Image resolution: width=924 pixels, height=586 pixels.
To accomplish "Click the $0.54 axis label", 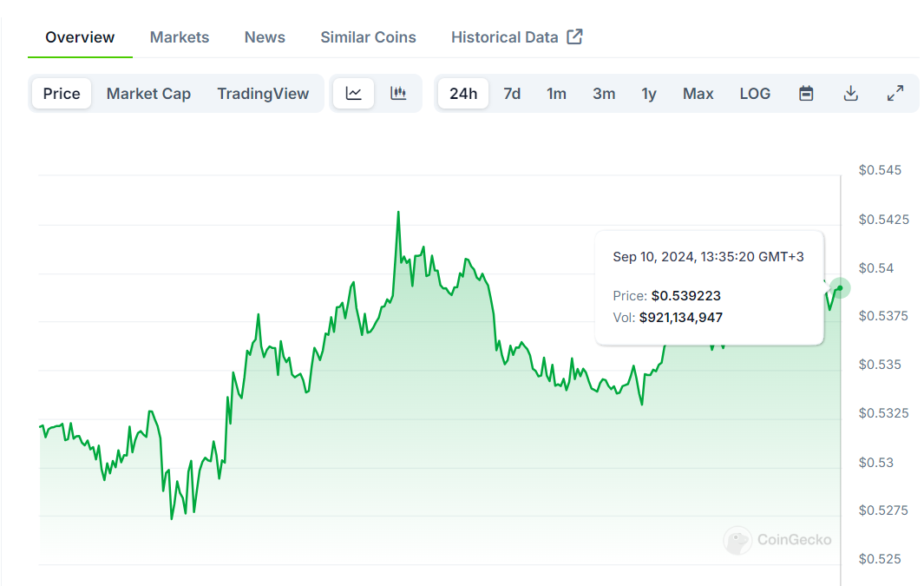I will click(x=876, y=267).
